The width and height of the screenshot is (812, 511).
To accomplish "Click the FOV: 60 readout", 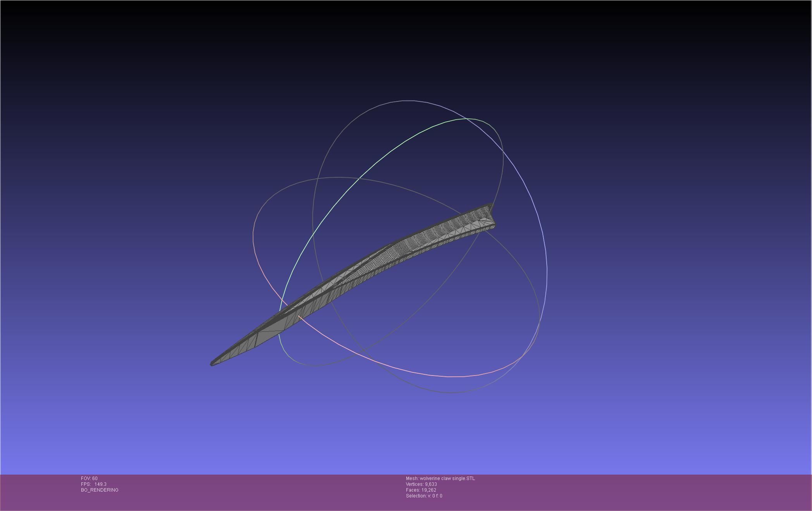I will [x=89, y=478].
